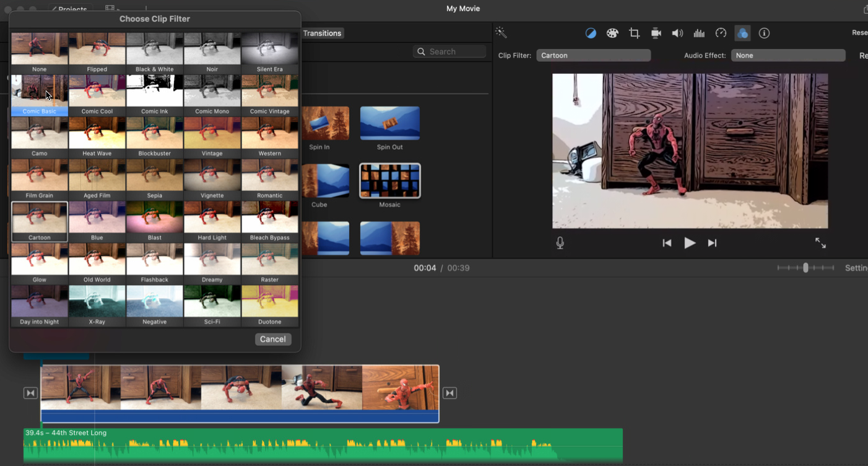Apply the Hard Light filter
The image size is (868, 466).
[x=212, y=222]
